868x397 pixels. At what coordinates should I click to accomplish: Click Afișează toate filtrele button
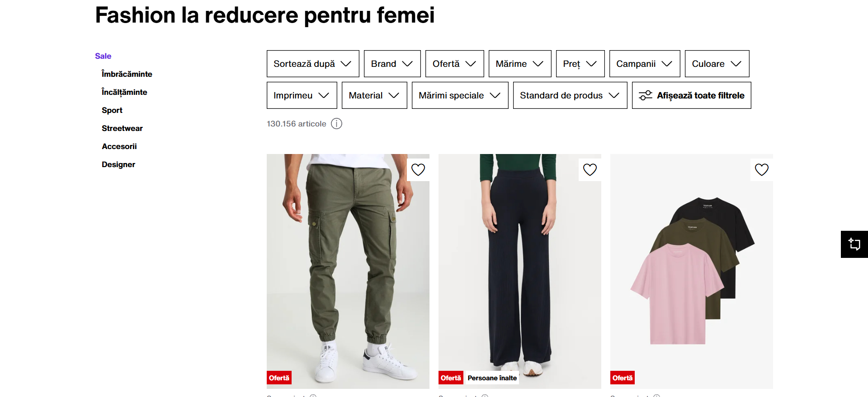coord(692,95)
